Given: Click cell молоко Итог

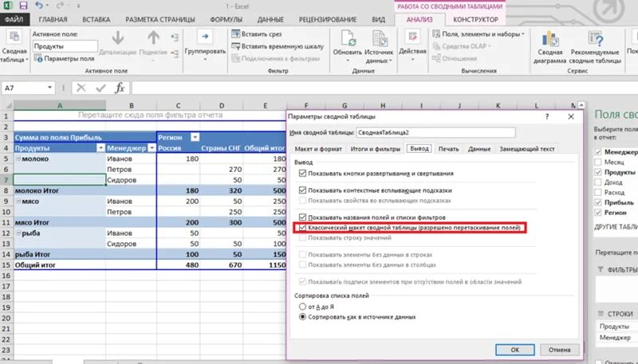Looking at the screenshot, I should click(60, 190).
